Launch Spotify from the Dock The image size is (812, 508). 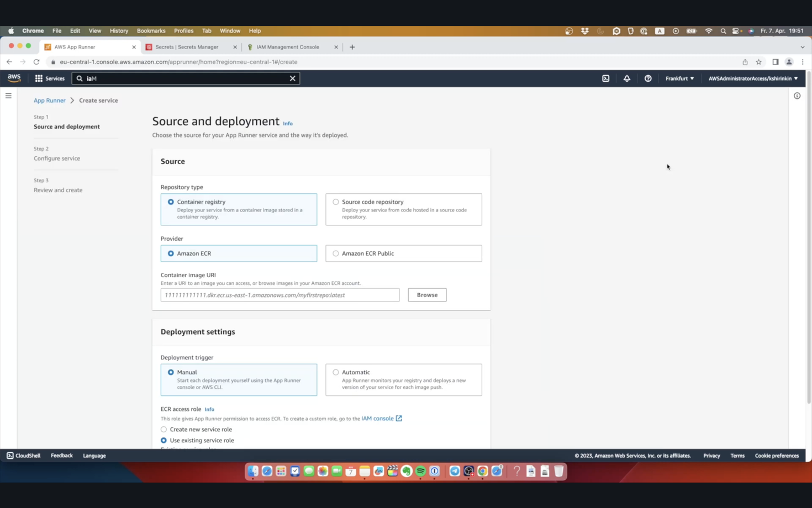click(x=420, y=471)
